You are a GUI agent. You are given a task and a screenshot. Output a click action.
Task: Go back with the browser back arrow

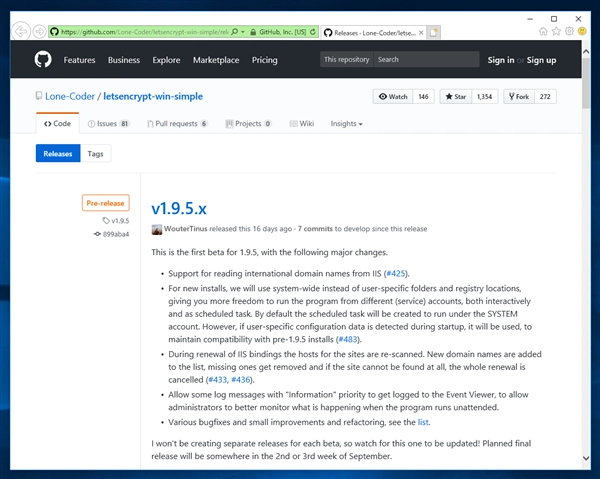[x=21, y=31]
